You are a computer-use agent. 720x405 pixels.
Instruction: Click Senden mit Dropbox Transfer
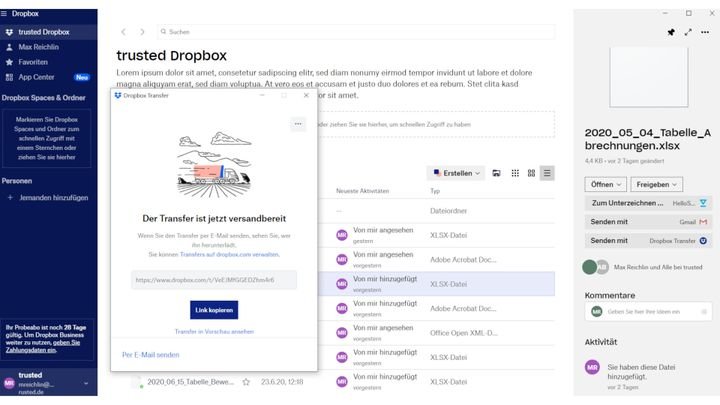pyautogui.click(x=648, y=241)
